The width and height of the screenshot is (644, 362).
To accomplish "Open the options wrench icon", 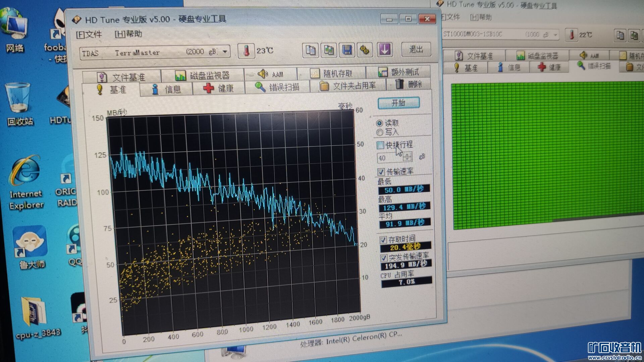I will (x=365, y=50).
